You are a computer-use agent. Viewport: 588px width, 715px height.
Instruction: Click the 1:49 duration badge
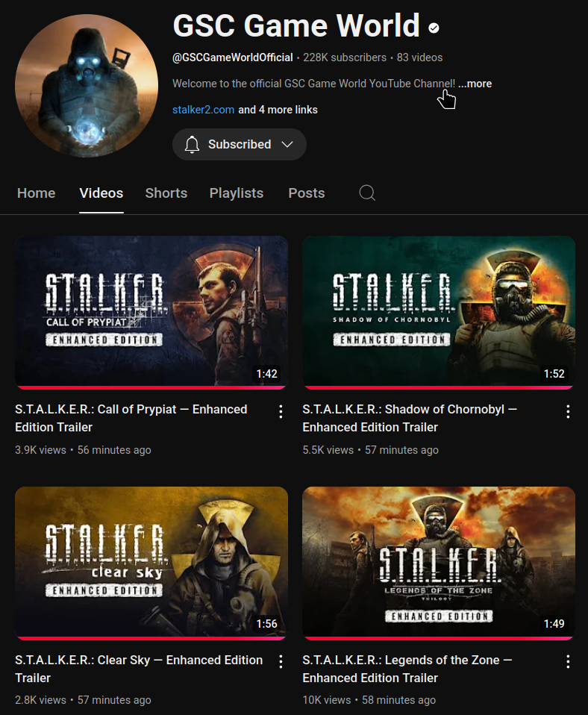point(554,624)
